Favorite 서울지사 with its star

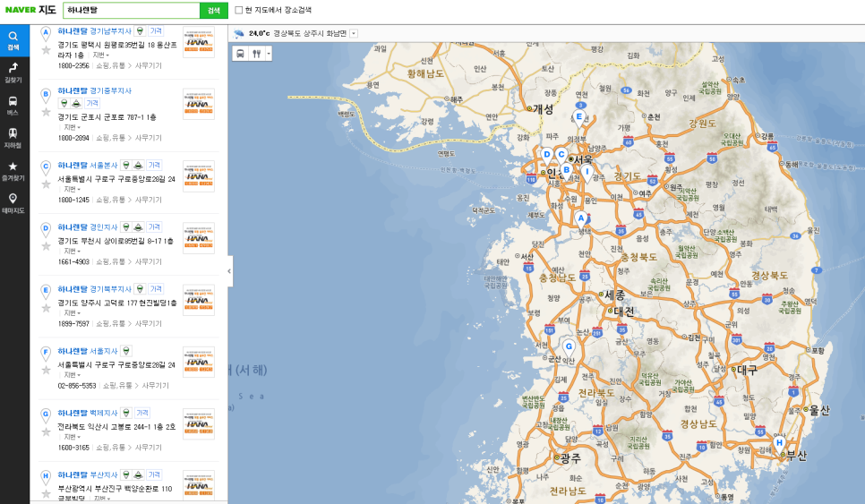47,370
